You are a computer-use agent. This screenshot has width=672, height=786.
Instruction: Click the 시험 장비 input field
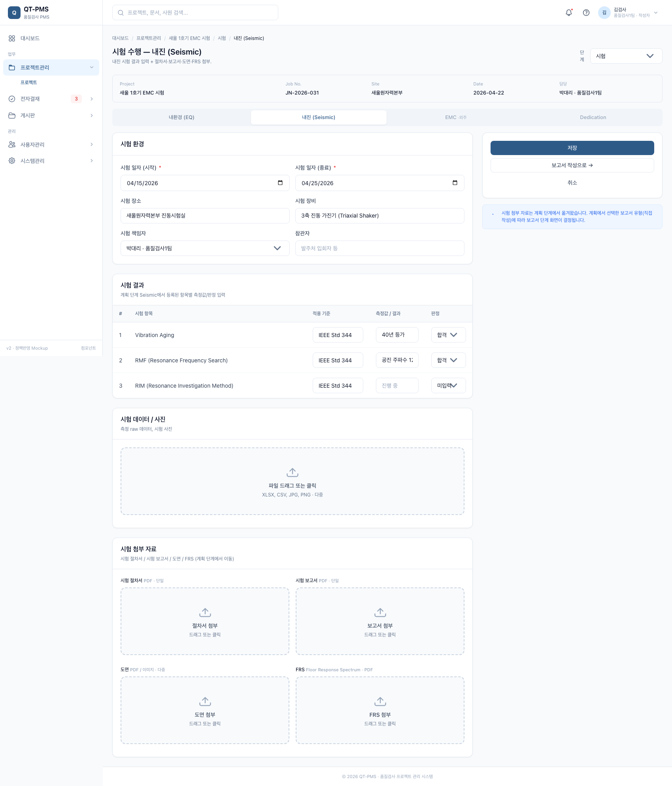(x=379, y=216)
